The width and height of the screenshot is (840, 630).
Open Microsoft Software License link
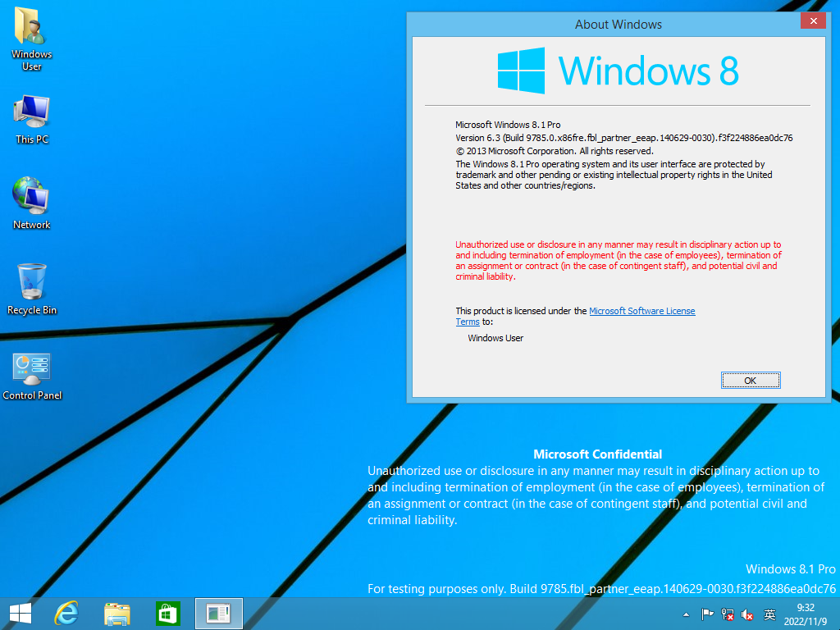pos(641,311)
